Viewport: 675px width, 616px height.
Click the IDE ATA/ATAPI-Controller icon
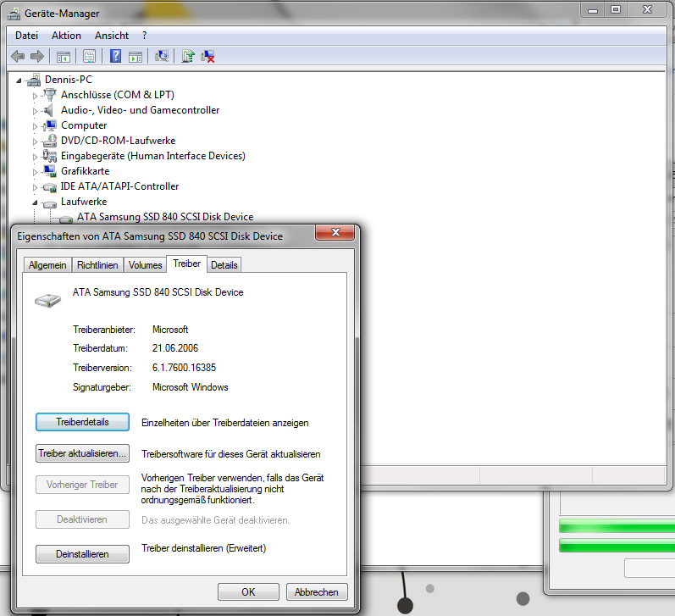point(50,187)
